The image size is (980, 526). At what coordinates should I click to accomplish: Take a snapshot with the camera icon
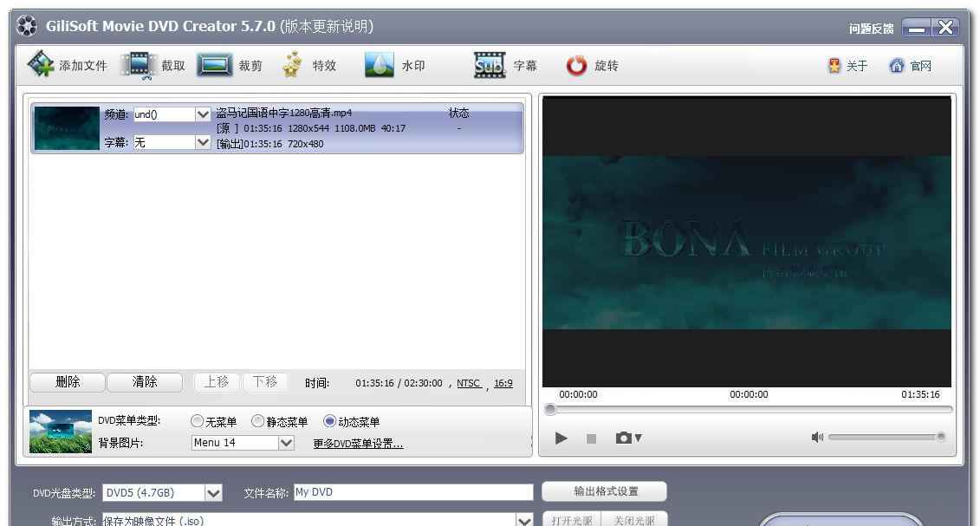click(x=623, y=438)
